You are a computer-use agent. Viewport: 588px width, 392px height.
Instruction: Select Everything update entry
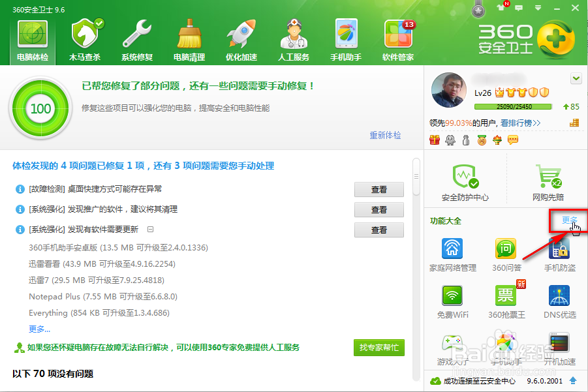[99, 313]
